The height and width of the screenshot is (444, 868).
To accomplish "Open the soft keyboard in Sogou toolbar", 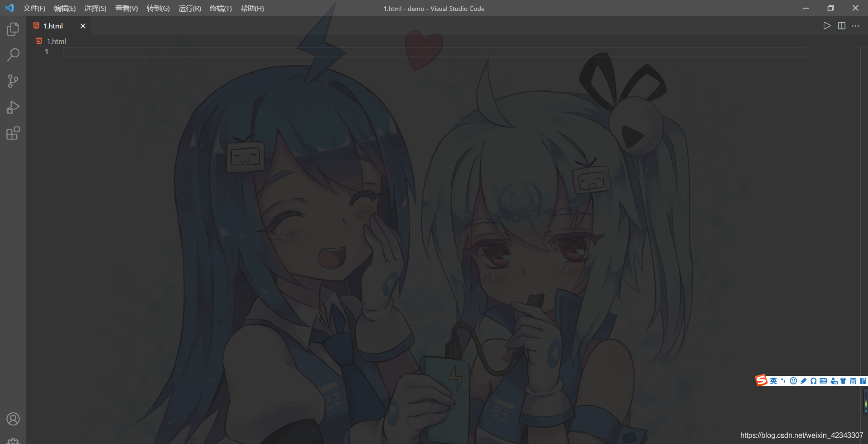I will tap(823, 381).
